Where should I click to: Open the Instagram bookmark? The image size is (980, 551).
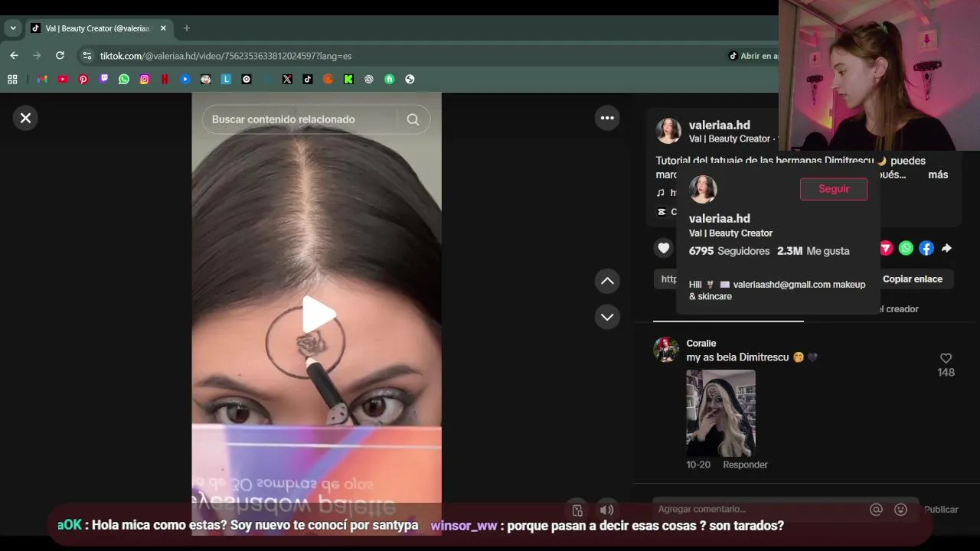[x=144, y=79]
